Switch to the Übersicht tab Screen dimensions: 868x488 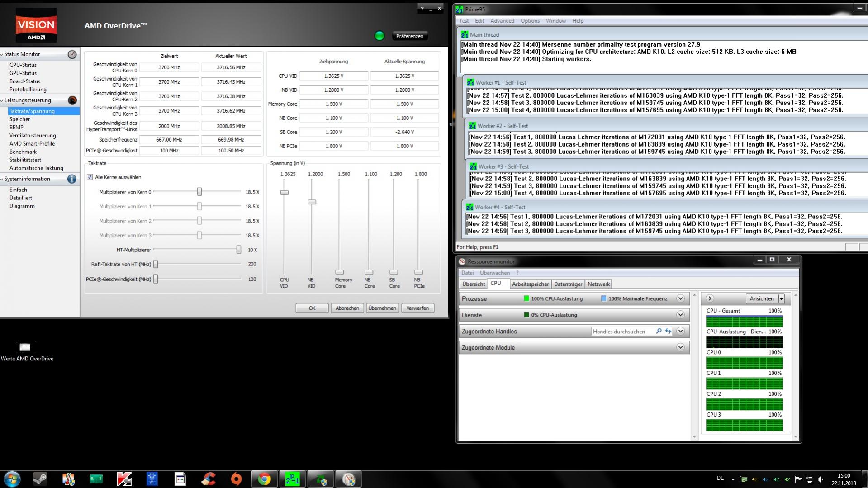pos(474,284)
